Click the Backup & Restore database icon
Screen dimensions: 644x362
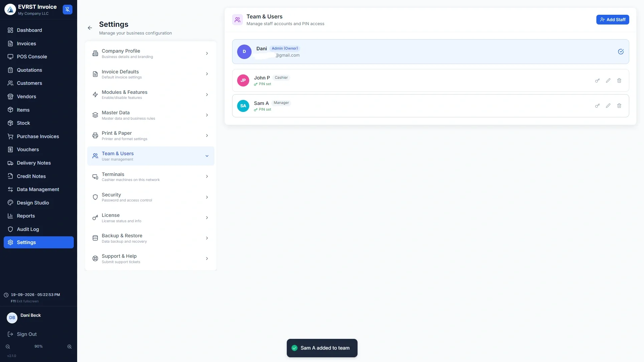click(95, 238)
